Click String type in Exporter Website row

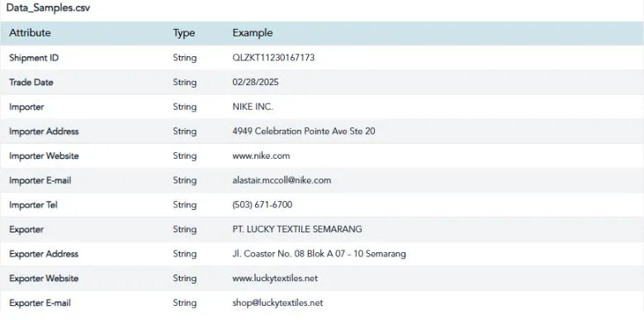[x=184, y=279]
